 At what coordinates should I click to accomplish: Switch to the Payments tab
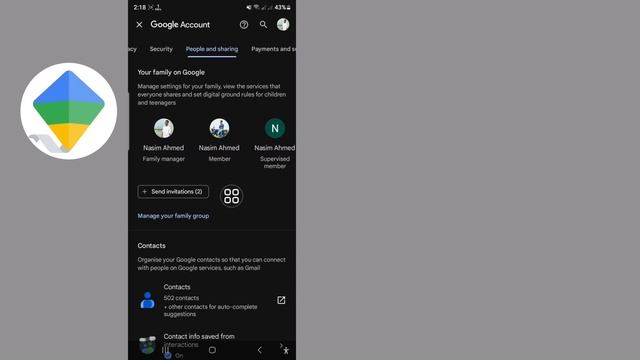click(x=273, y=49)
